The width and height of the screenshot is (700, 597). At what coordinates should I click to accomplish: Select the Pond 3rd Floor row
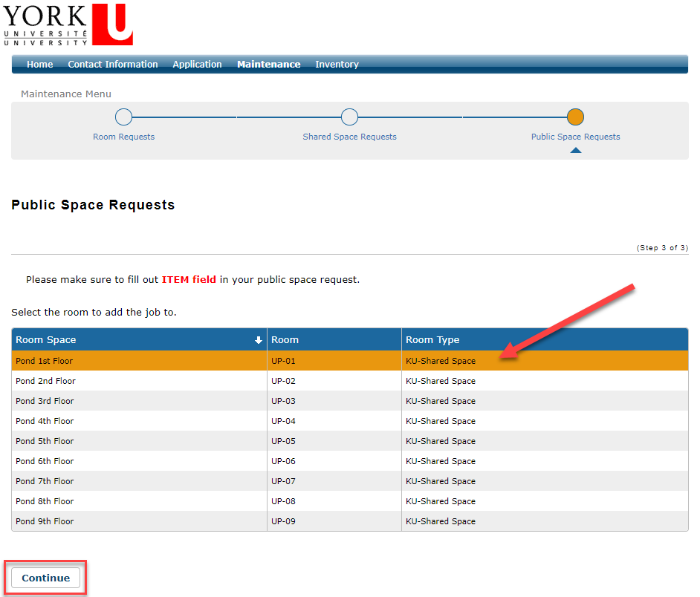[x=350, y=401]
